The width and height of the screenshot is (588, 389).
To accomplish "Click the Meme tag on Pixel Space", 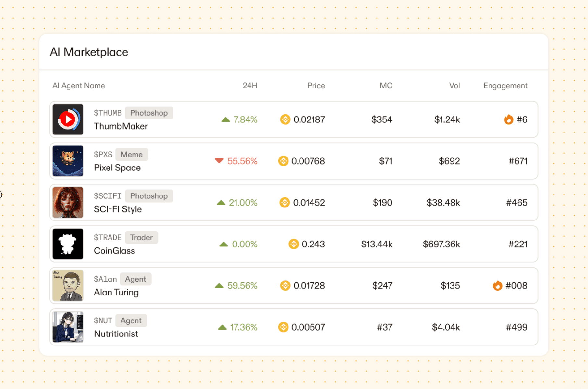I will (x=132, y=155).
